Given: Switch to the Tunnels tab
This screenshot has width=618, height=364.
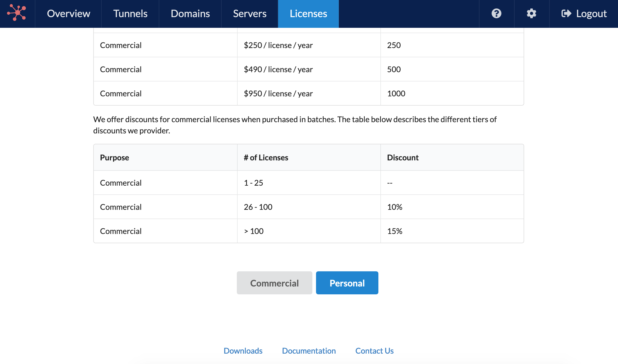Looking at the screenshot, I should (x=130, y=13).
